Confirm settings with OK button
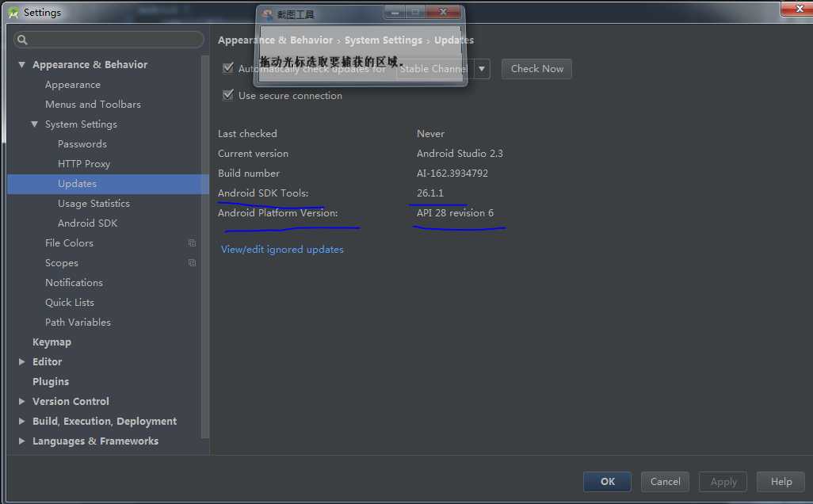 (x=607, y=482)
